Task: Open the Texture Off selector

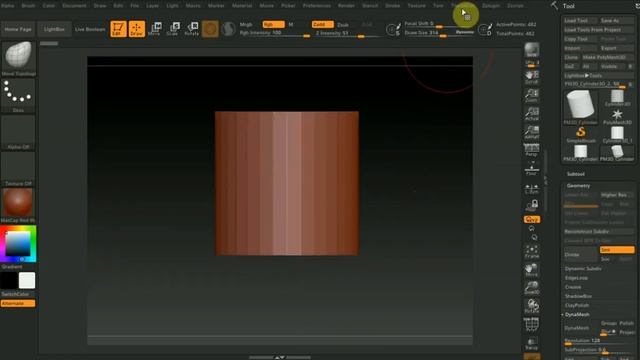Action: (x=18, y=169)
